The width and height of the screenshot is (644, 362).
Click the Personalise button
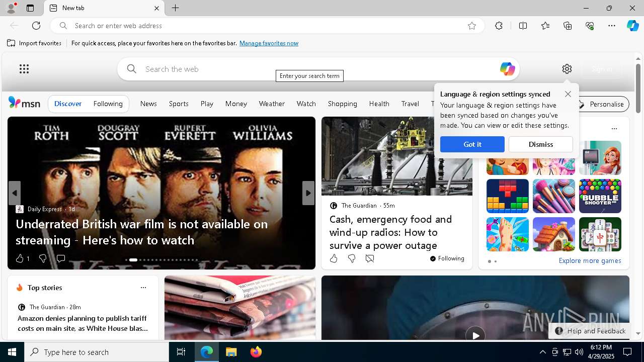click(601, 104)
